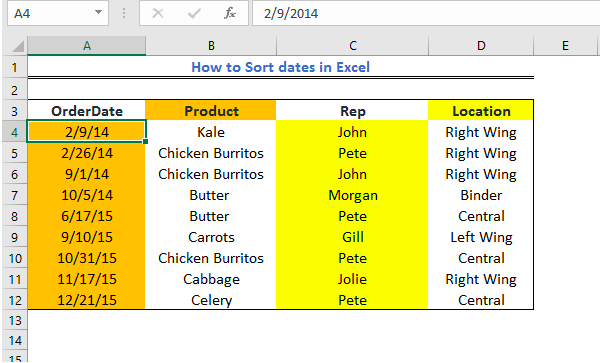Click the title cell How to Sort dates in Excel

tap(281, 67)
